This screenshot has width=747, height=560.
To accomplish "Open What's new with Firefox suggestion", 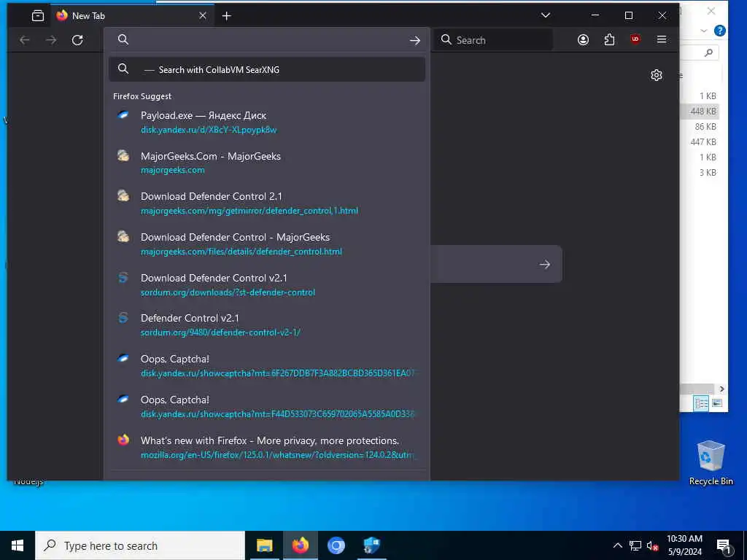I will tap(267, 447).
